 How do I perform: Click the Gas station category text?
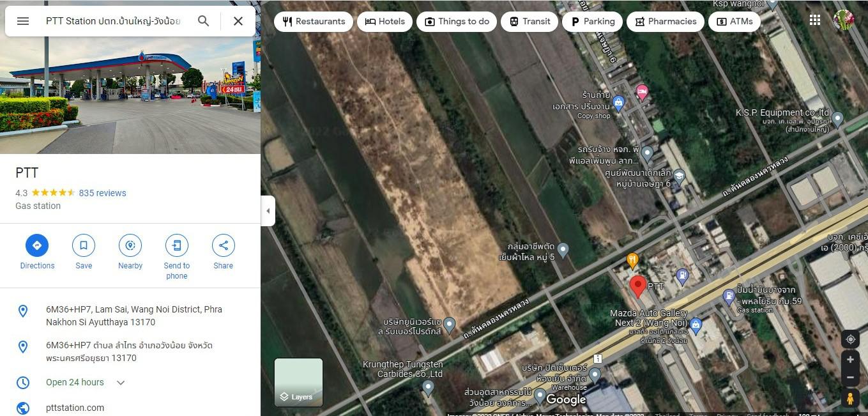coord(38,206)
